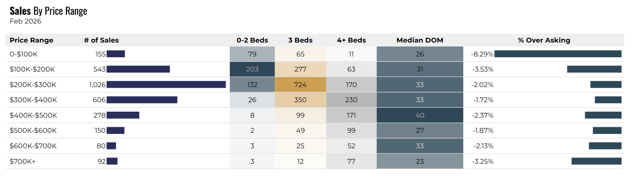Screen dimensions: 644x186
Task: Select the $200K-$300K price range row label
Action: coord(33,85)
